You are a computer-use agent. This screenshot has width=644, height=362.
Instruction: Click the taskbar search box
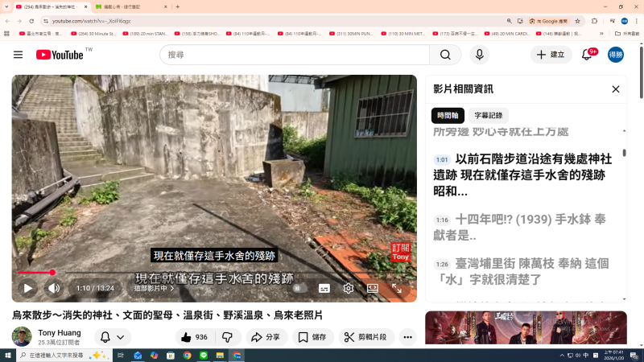64,356
